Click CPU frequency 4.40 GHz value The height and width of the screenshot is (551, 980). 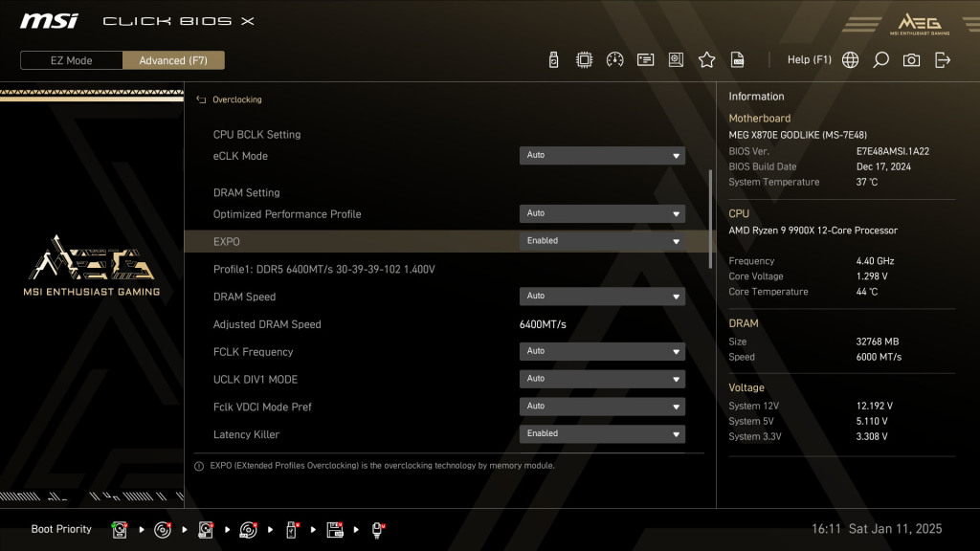click(875, 261)
